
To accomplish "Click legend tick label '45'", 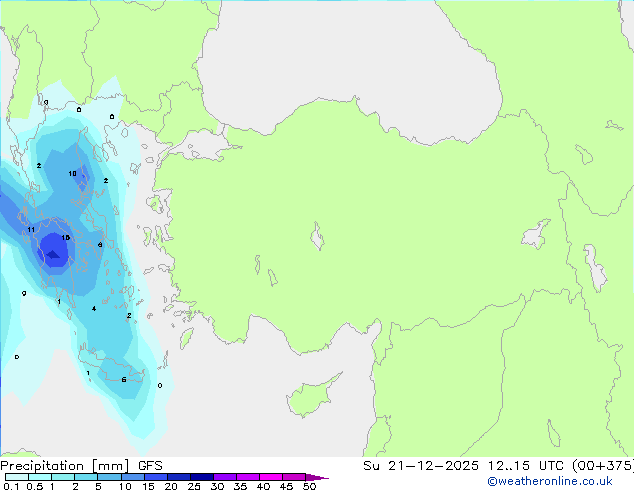I will click(286, 486).
